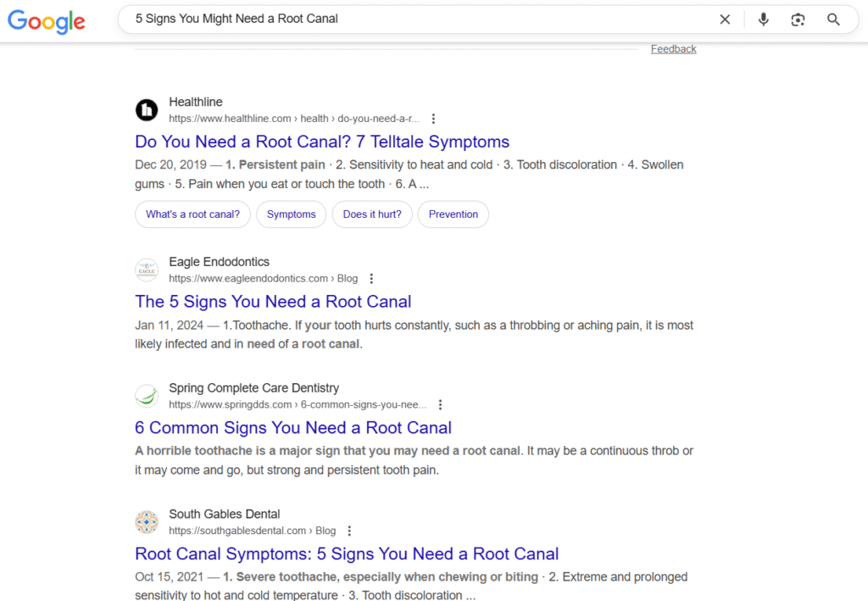Click the Eagle Endodontics favicon
Image resolution: width=868 pixels, height=601 pixels.
pyautogui.click(x=147, y=270)
